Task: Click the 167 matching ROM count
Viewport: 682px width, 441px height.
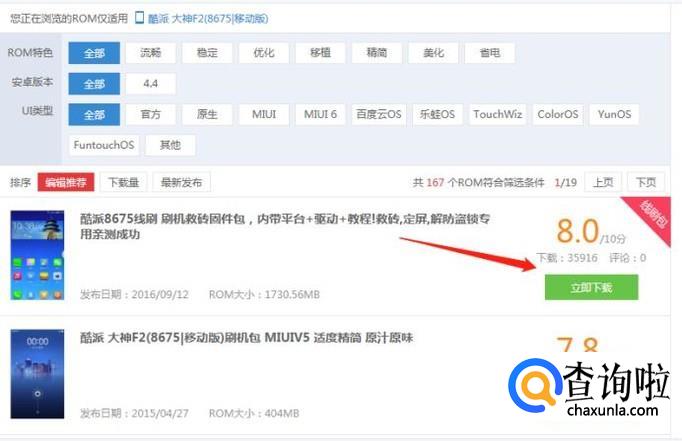Action: point(435,183)
